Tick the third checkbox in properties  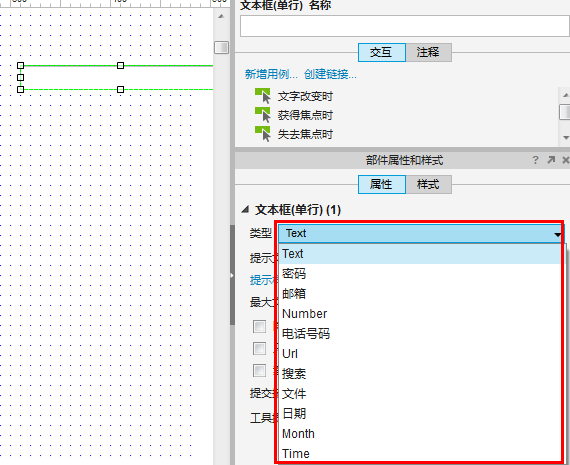[x=260, y=371]
